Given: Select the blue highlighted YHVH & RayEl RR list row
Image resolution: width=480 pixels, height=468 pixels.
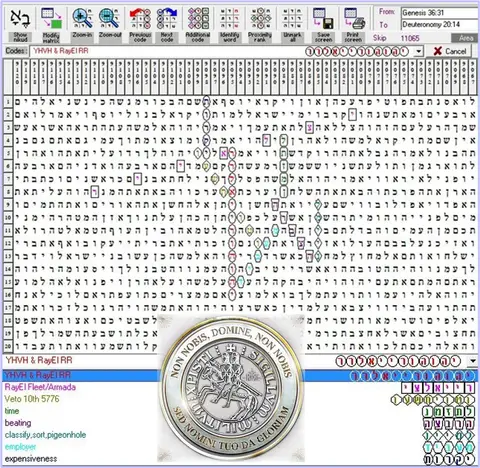Looking at the screenshot, I should point(239,375).
